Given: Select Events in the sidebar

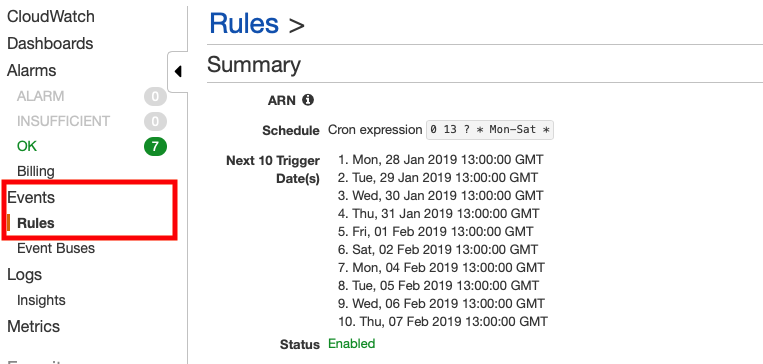Looking at the screenshot, I should [x=31, y=198].
